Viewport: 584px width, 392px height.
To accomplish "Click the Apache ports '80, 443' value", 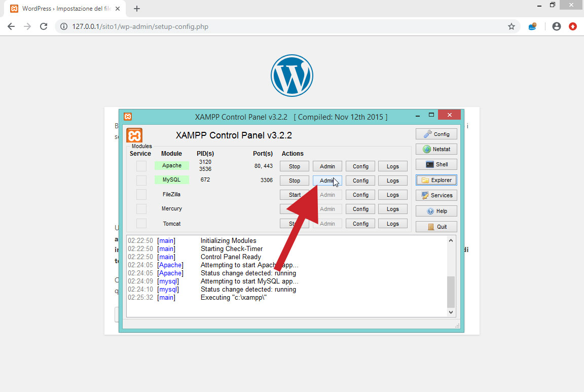I will click(x=263, y=166).
